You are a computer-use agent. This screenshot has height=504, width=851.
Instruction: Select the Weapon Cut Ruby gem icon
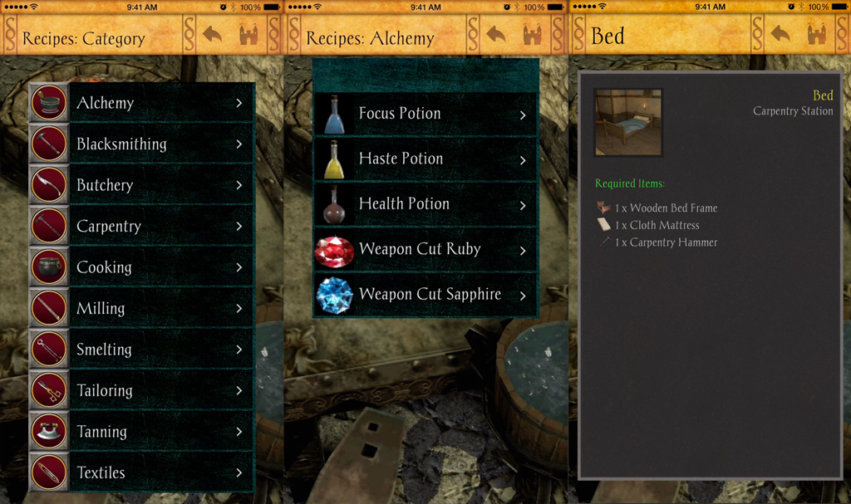click(x=334, y=252)
